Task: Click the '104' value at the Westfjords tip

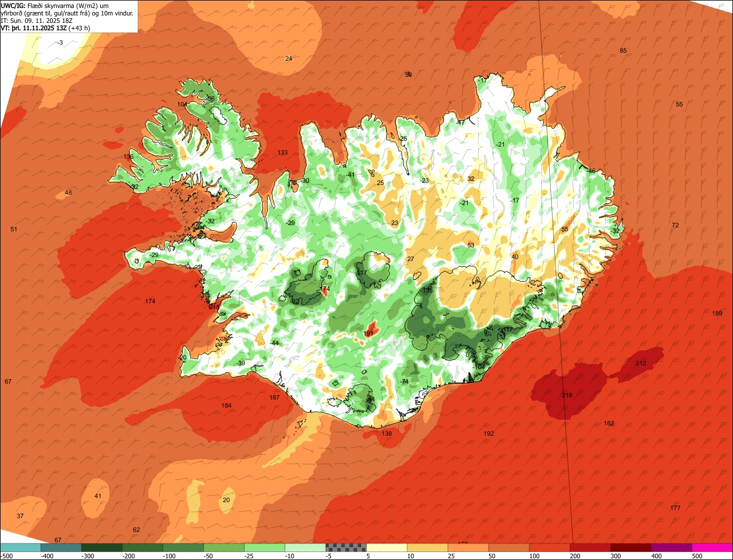Action: click(x=182, y=104)
